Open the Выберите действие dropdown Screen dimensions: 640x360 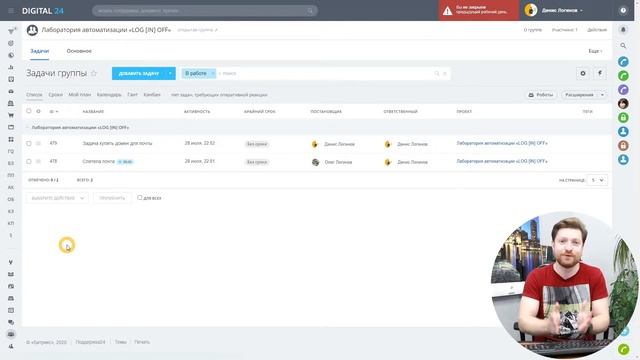coord(57,198)
